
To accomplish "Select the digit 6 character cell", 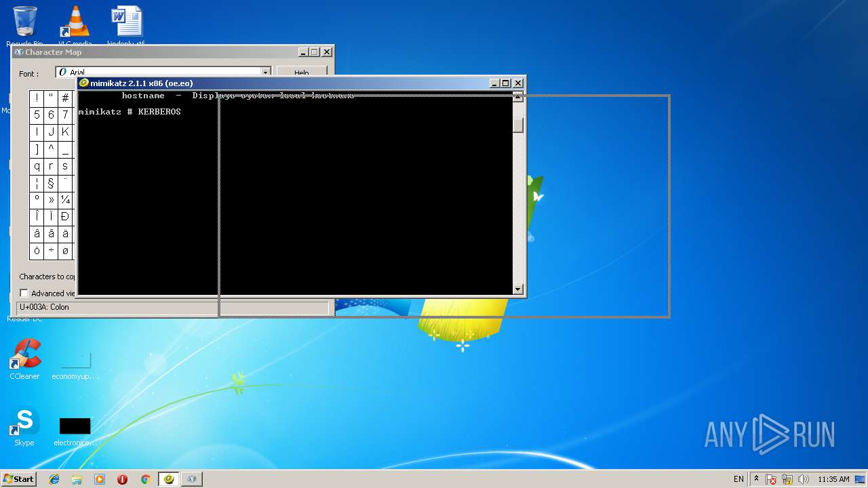I will coord(51,115).
